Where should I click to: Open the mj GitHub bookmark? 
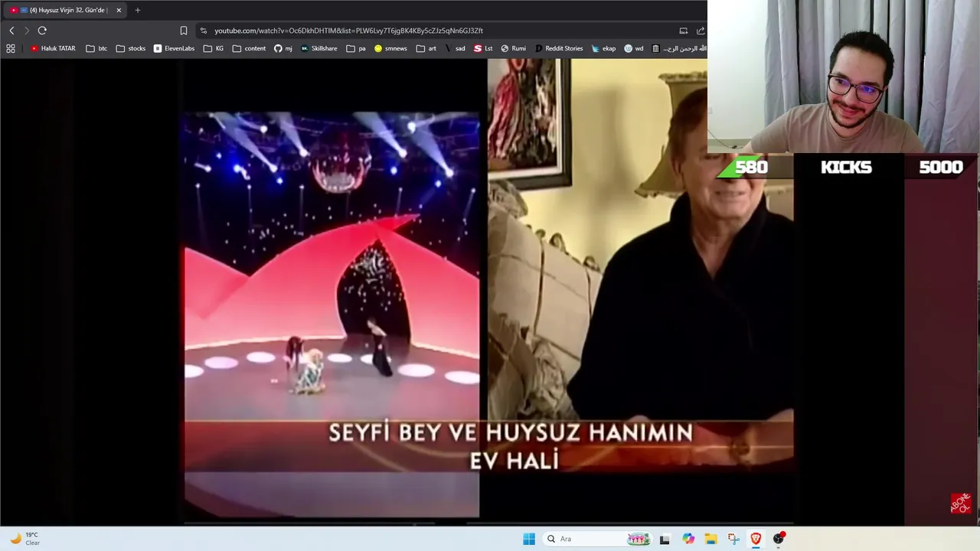coord(283,48)
